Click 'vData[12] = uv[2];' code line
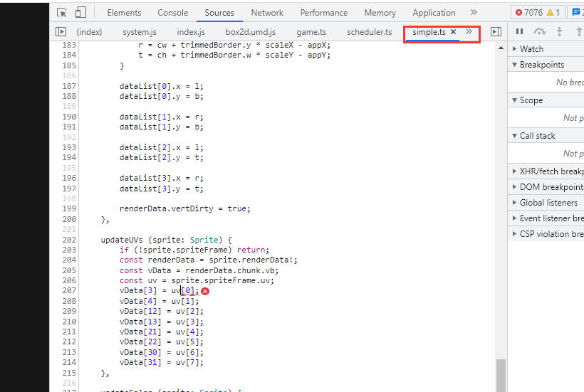The image size is (584, 392). pyautogui.click(x=162, y=312)
